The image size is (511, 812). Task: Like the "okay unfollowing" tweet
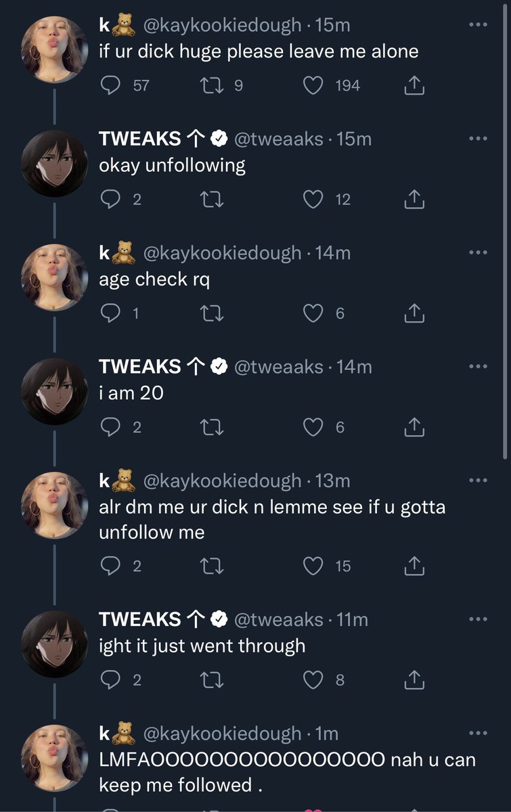[x=313, y=199]
